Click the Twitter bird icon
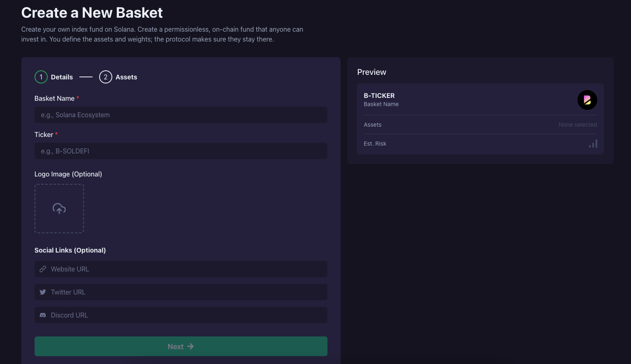 coord(43,292)
